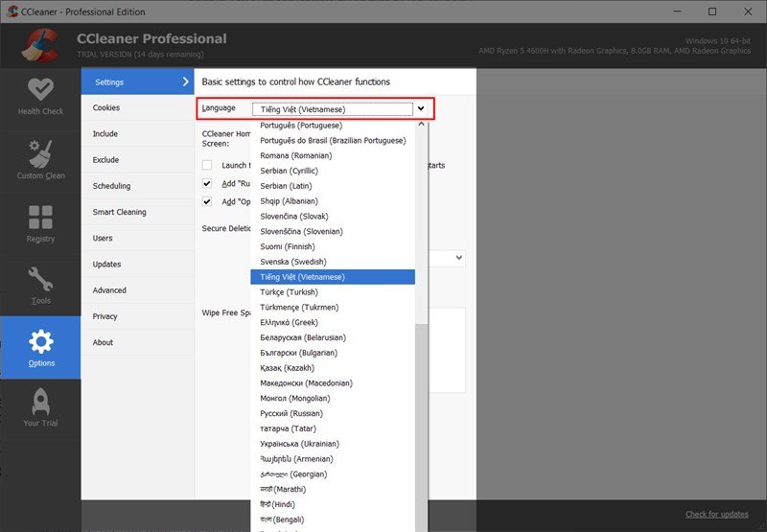Collapse the Language dropdown arrow

[x=421, y=109]
